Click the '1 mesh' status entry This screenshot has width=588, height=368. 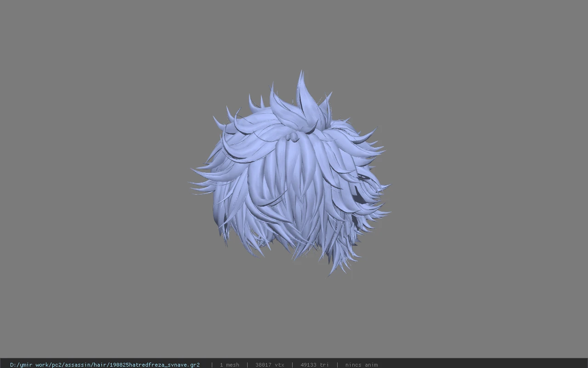click(229, 365)
